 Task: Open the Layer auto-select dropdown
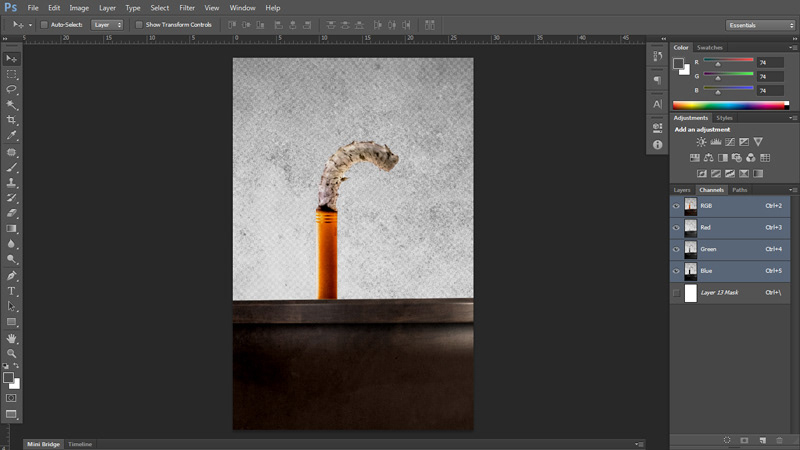107,24
